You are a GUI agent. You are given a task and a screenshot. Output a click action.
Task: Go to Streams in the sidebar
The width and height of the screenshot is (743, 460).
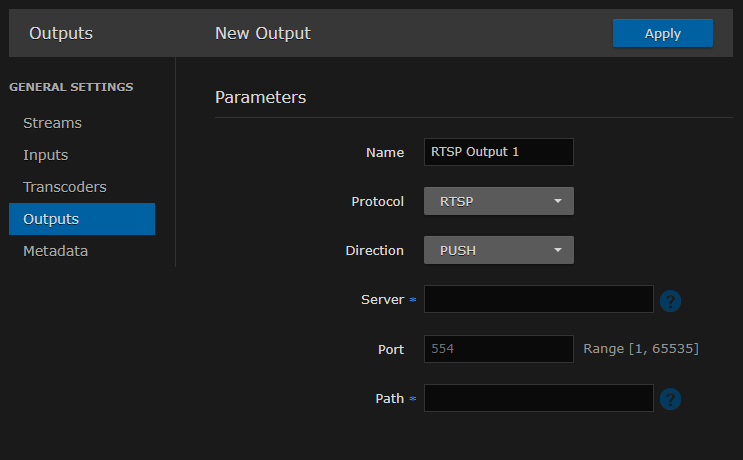[x=52, y=123]
